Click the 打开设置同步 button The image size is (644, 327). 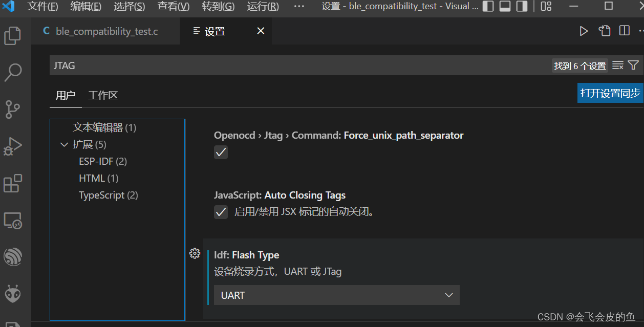coord(610,93)
